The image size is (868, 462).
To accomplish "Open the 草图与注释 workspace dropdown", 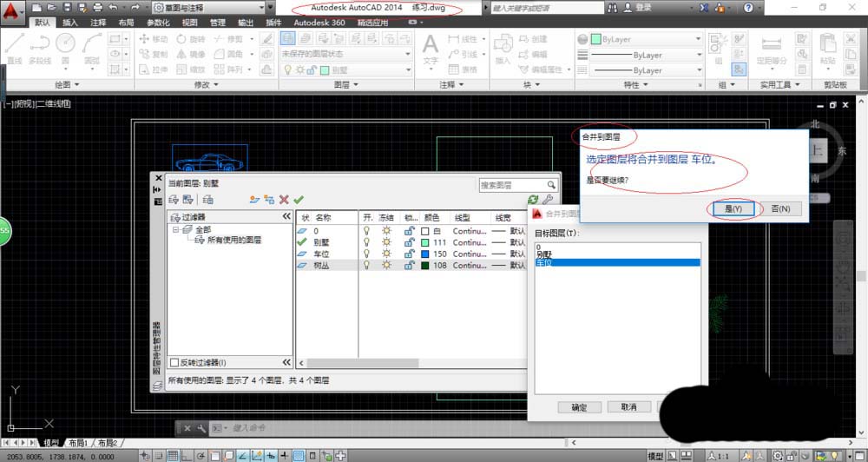I will 208,8.
